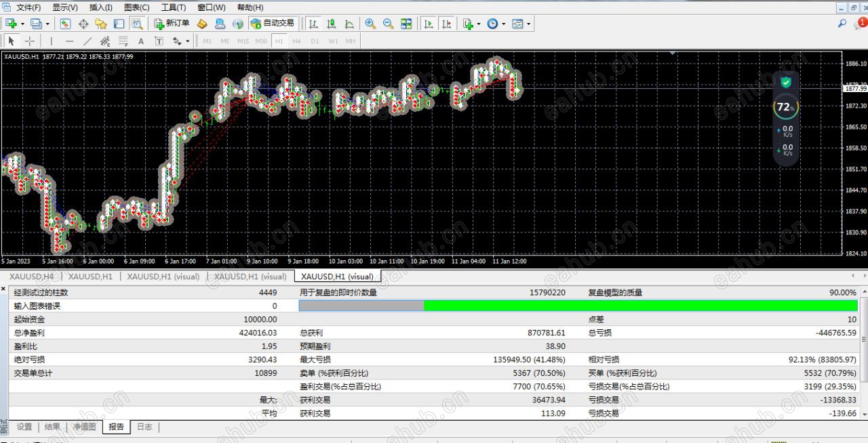The image size is (868, 443).
Task: Select the text A tool
Action: (141, 41)
